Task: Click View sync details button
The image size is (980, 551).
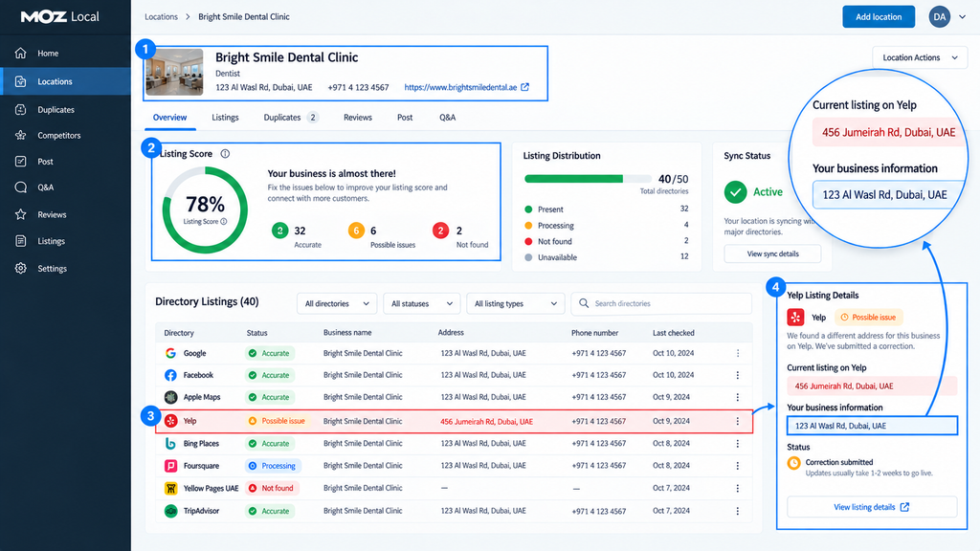Action: pos(772,253)
